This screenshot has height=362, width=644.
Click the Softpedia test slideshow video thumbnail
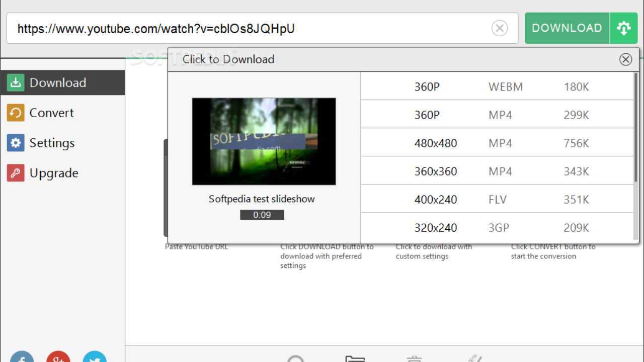pos(264,141)
